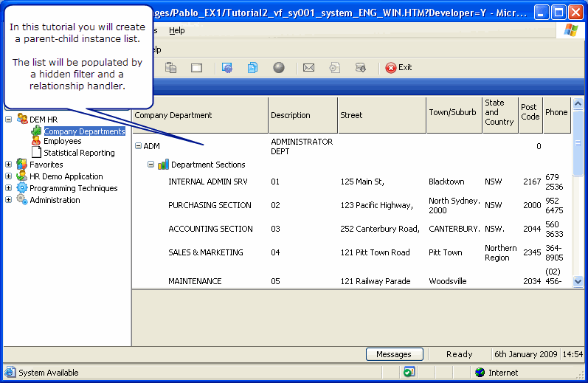Click the Town/Suburb column header
The image size is (588, 383).
(454, 115)
